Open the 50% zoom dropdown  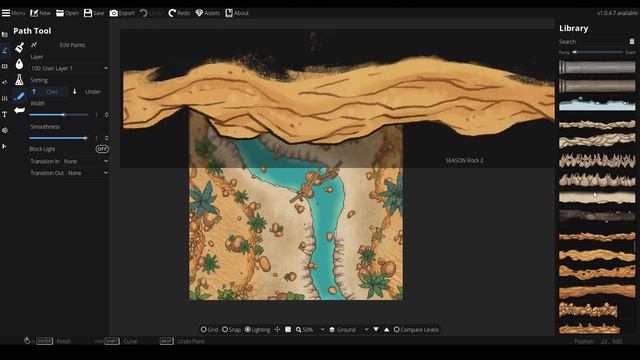(313, 329)
